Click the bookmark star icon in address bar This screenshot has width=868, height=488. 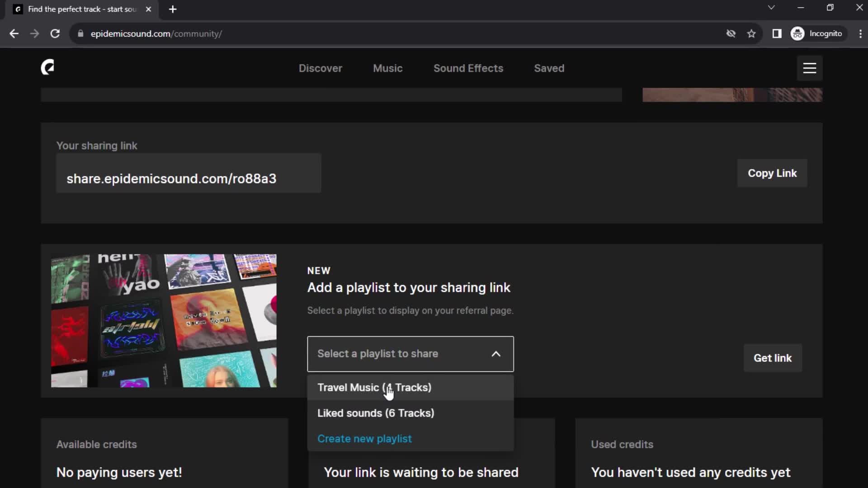click(752, 33)
